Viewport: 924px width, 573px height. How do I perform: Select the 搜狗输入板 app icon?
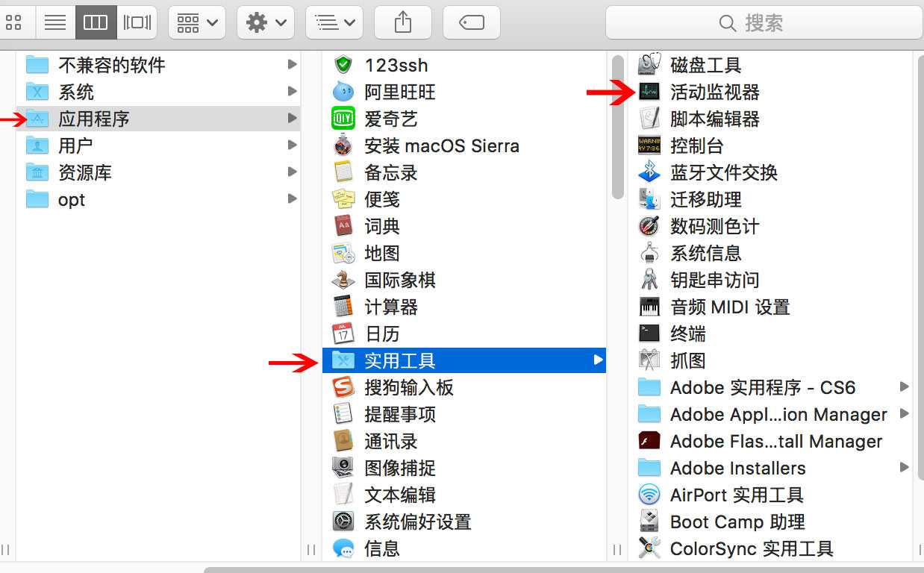coord(343,387)
